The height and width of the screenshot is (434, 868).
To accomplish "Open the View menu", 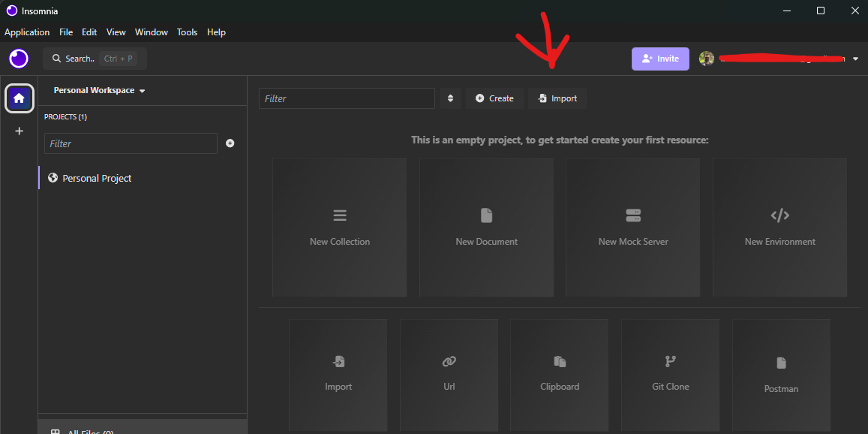I will (116, 32).
